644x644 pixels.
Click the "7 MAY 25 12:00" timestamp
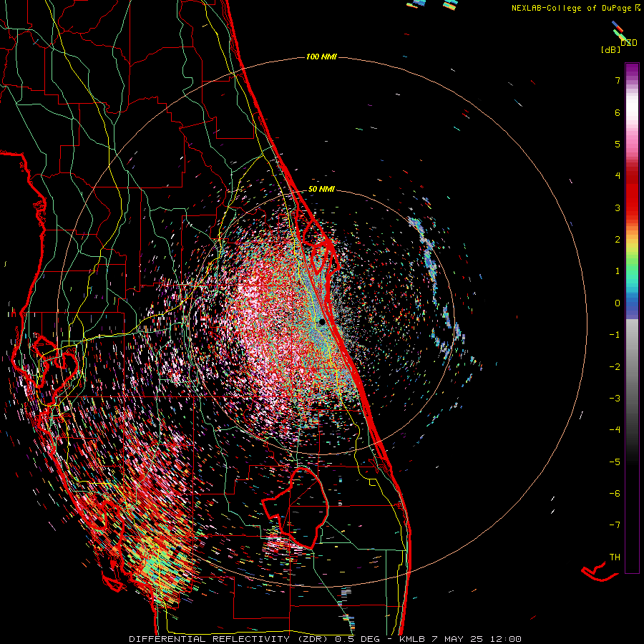click(477, 639)
